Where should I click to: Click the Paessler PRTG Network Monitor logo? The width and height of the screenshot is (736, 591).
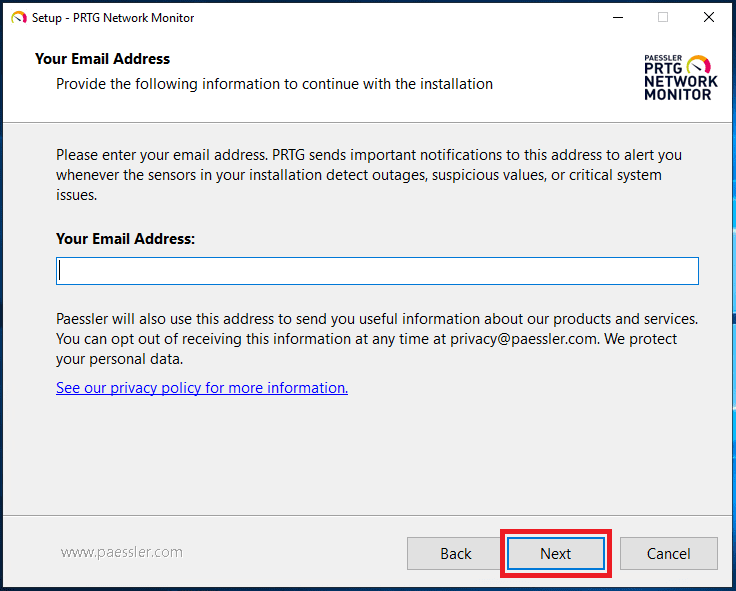coord(681,77)
